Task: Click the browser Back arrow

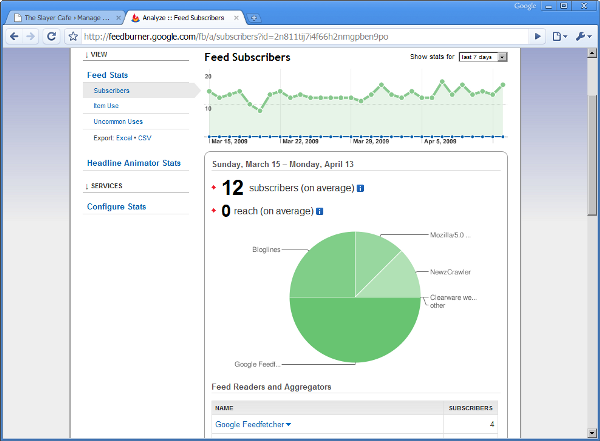Action: (14, 36)
